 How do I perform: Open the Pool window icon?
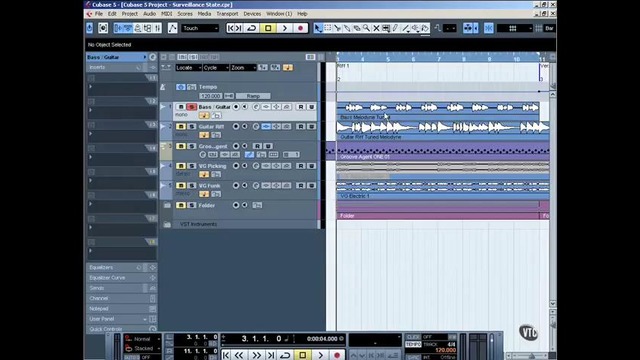click(147, 28)
